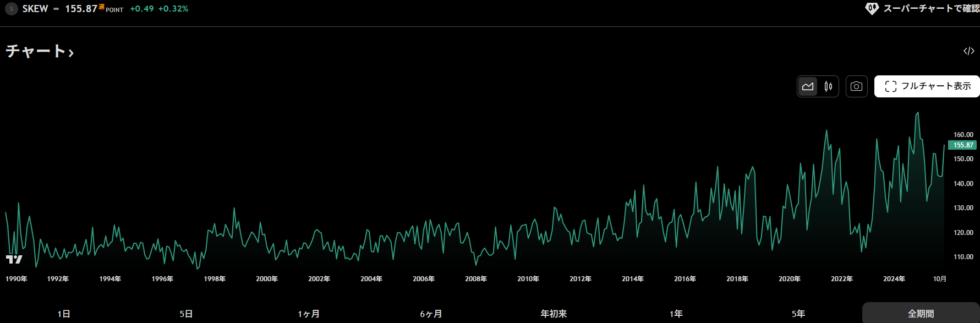980x323 pixels.
Task: Show the 年初来 year-to-date range
Action: pyautogui.click(x=554, y=314)
